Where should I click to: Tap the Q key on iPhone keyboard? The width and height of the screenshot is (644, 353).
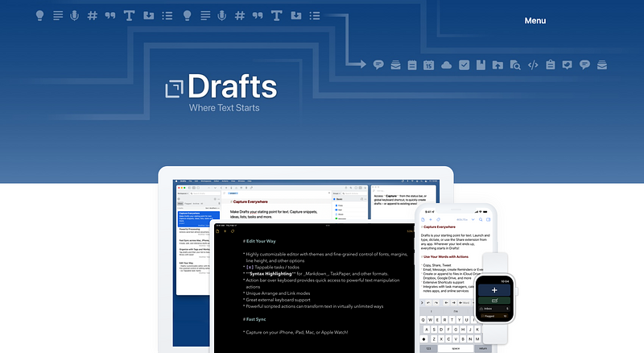pyautogui.click(x=423, y=320)
